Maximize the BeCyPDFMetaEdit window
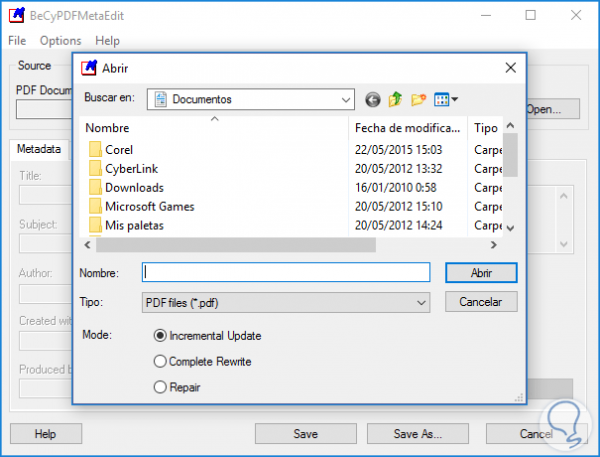This screenshot has height=457, width=600. (530, 15)
